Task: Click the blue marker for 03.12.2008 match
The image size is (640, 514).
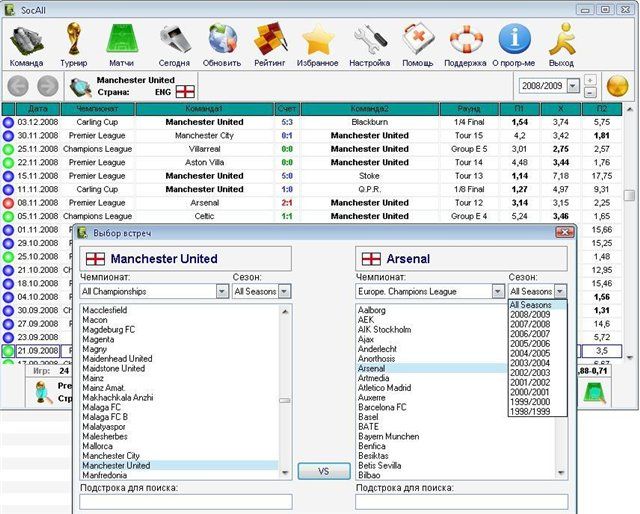Action: coord(8,122)
